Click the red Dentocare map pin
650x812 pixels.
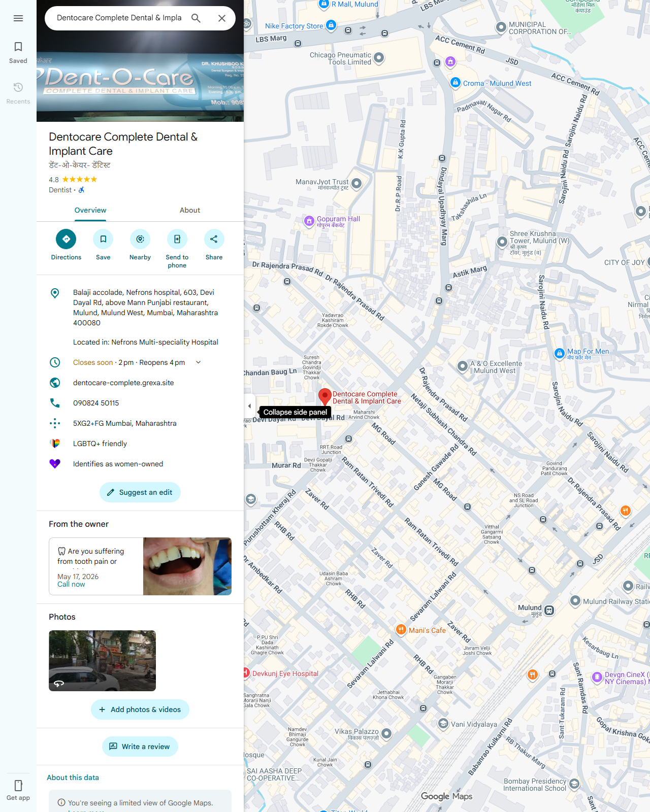pos(324,397)
